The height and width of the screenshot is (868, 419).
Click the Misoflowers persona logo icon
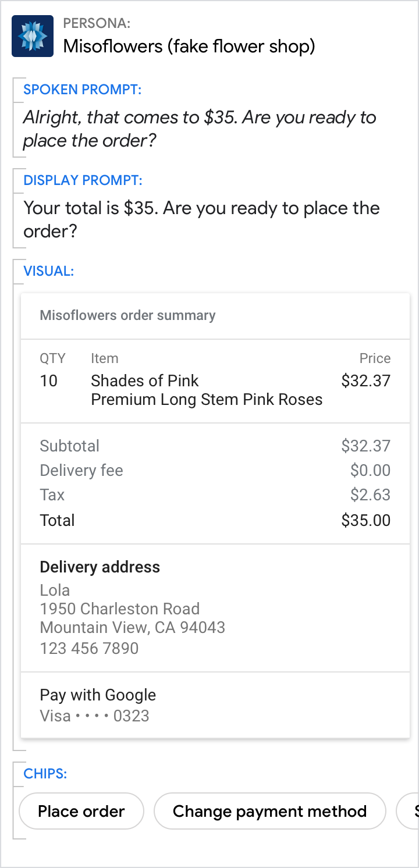[33, 36]
